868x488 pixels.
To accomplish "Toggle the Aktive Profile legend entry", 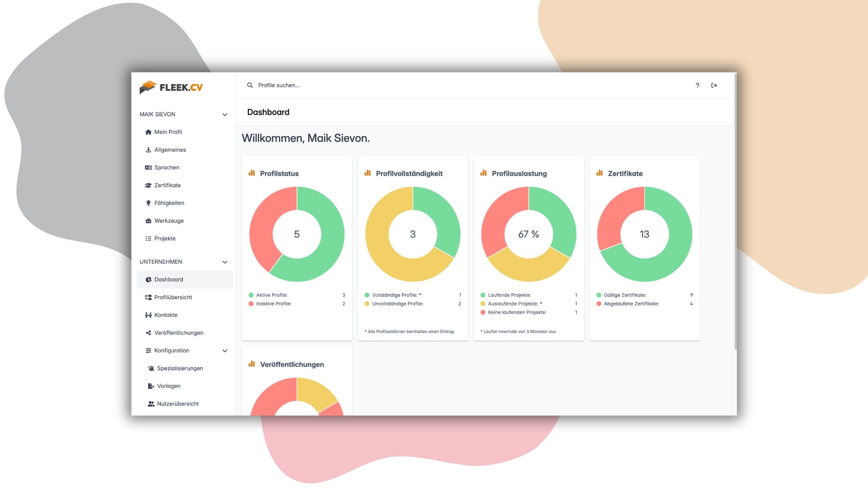I will tap(271, 295).
